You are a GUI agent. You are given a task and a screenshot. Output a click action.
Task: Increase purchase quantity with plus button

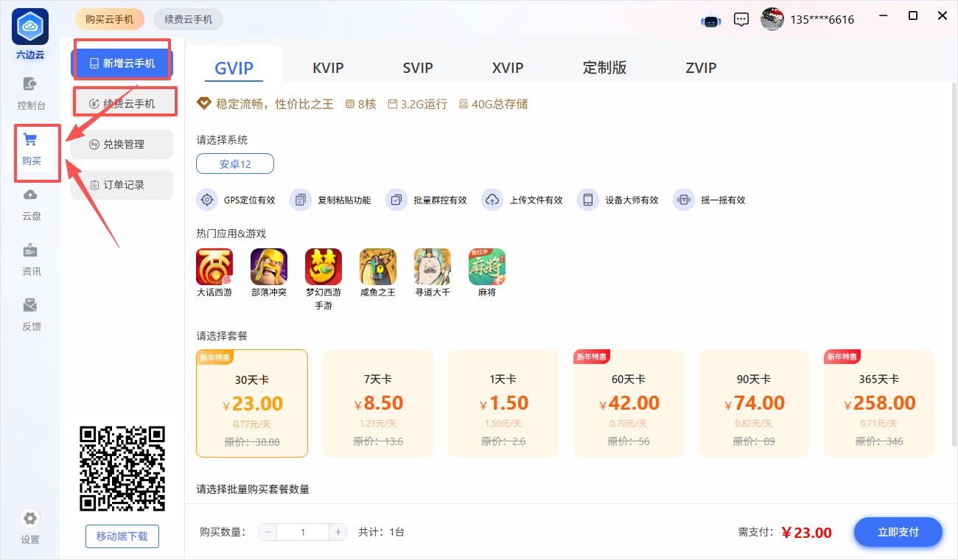338,532
